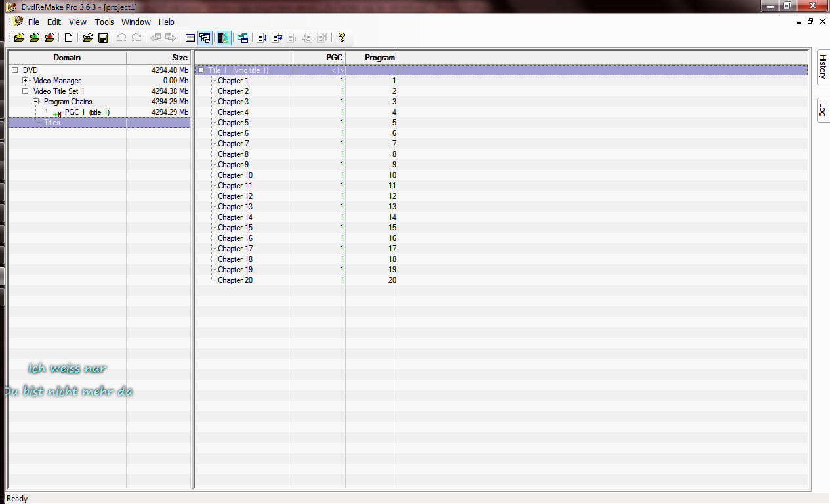Click the first Import DVD folder icon
This screenshot has width=830, height=504.
[20, 38]
